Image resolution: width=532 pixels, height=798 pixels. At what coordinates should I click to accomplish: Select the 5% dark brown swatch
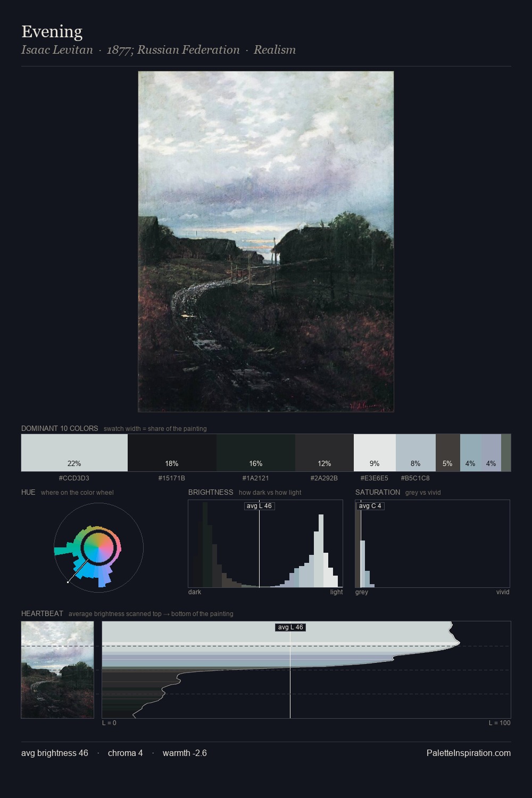click(448, 453)
